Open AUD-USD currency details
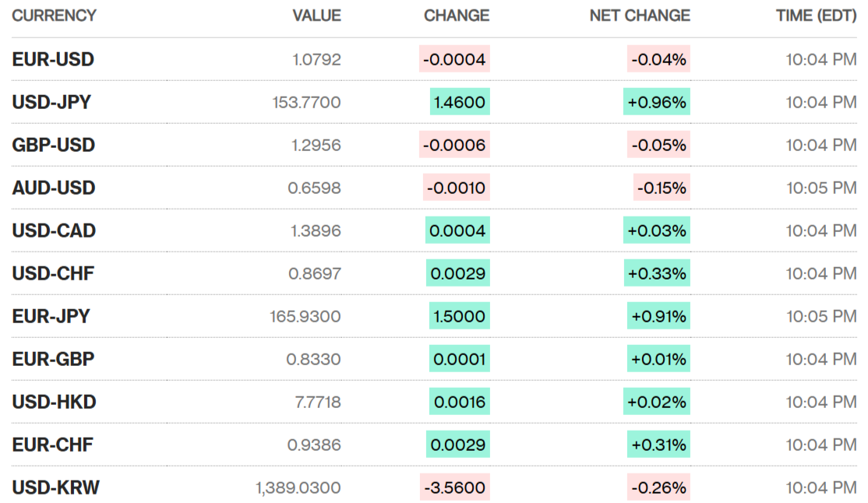The height and width of the screenshot is (503, 868). pos(53,188)
